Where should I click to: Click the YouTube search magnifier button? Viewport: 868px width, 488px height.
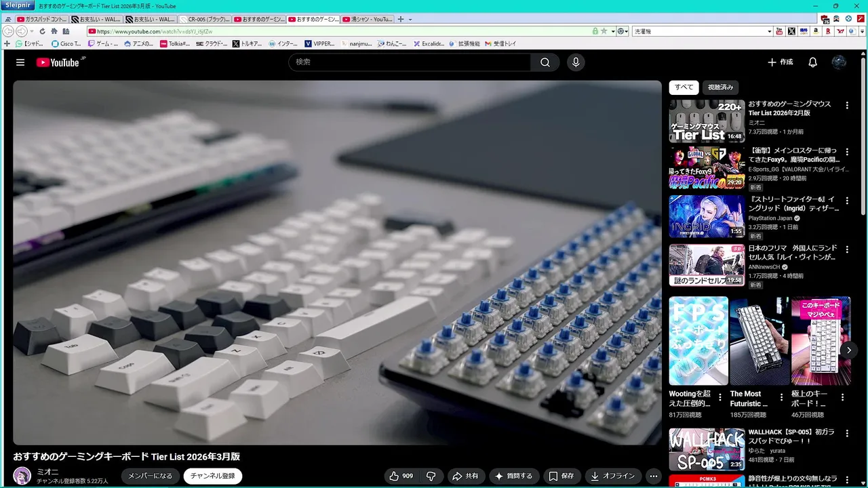545,62
